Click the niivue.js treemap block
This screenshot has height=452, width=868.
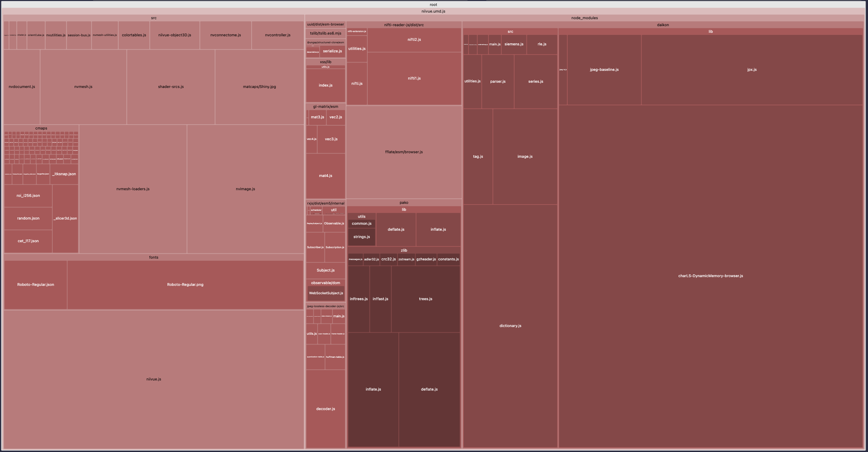154,379
